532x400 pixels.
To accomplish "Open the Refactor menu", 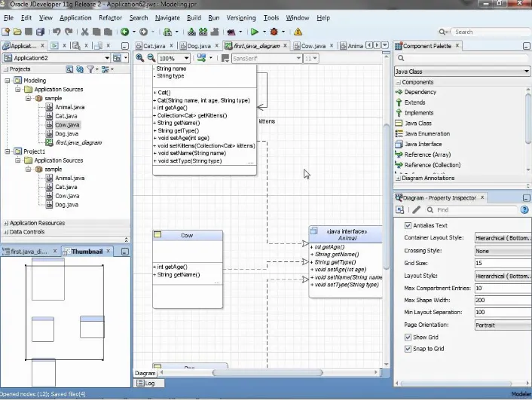I will pos(110,17).
